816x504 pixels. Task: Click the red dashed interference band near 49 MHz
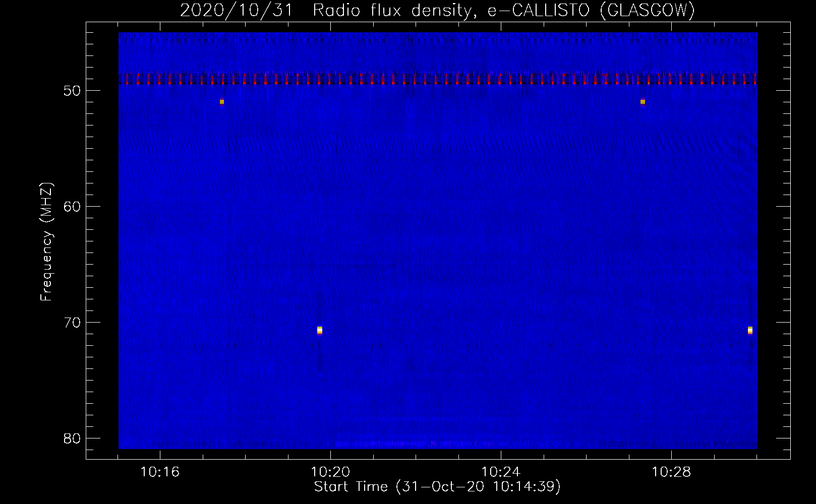point(438,79)
